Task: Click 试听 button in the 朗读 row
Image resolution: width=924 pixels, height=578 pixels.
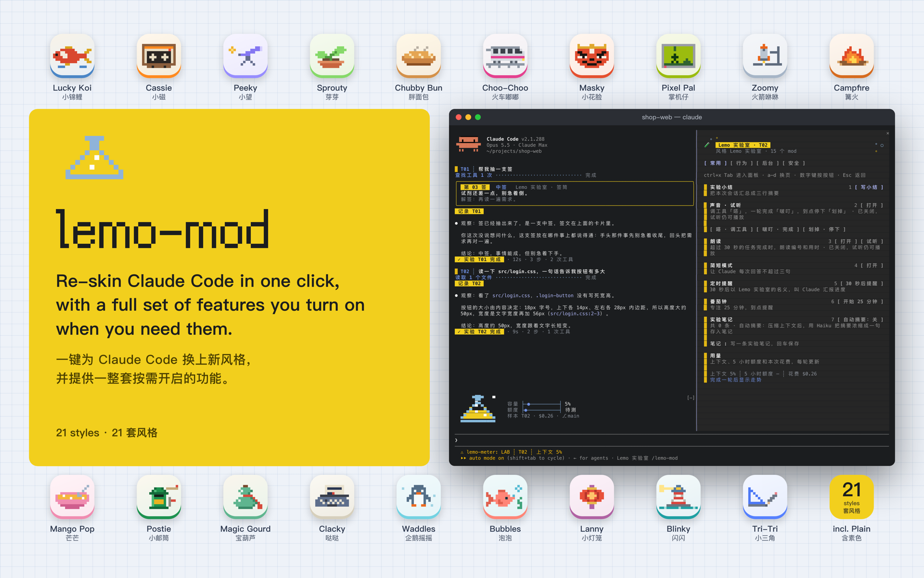Action: pos(872,241)
